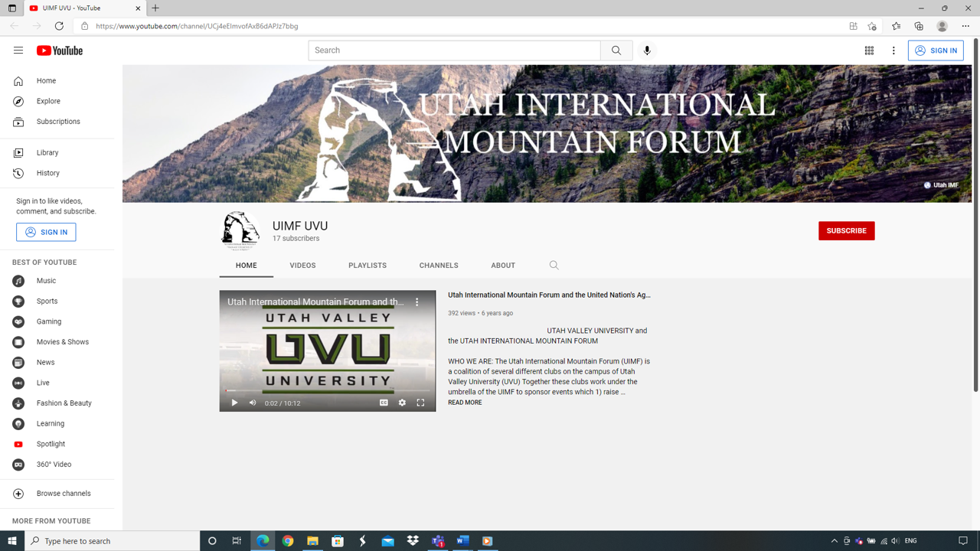
Task: Browse Movies & Shows category
Action: coord(57,342)
